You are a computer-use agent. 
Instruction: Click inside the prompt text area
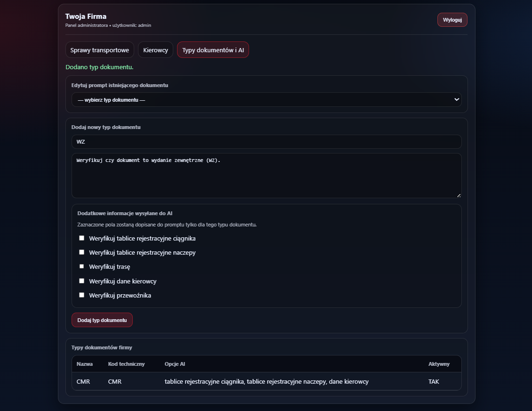point(266,176)
